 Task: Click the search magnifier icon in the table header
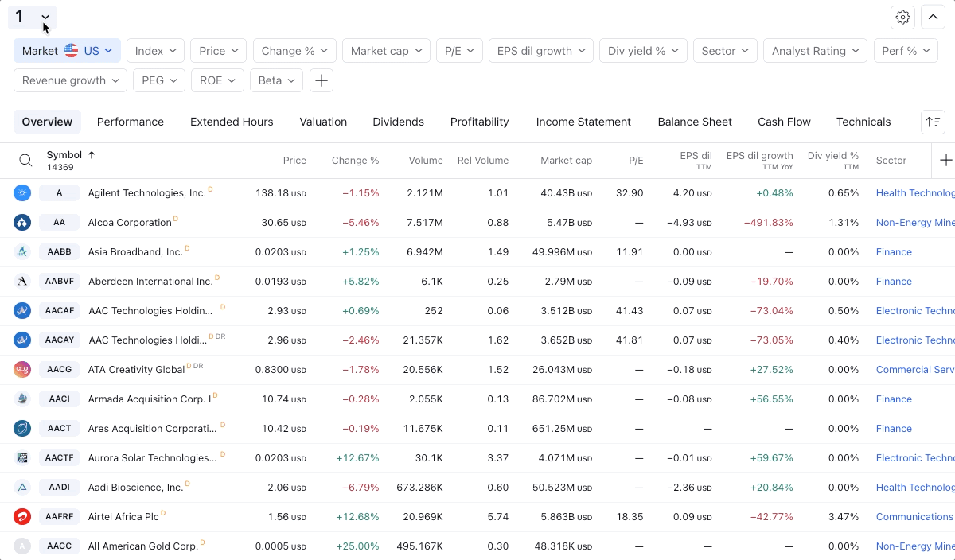pyautogui.click(x=25, y=161)
